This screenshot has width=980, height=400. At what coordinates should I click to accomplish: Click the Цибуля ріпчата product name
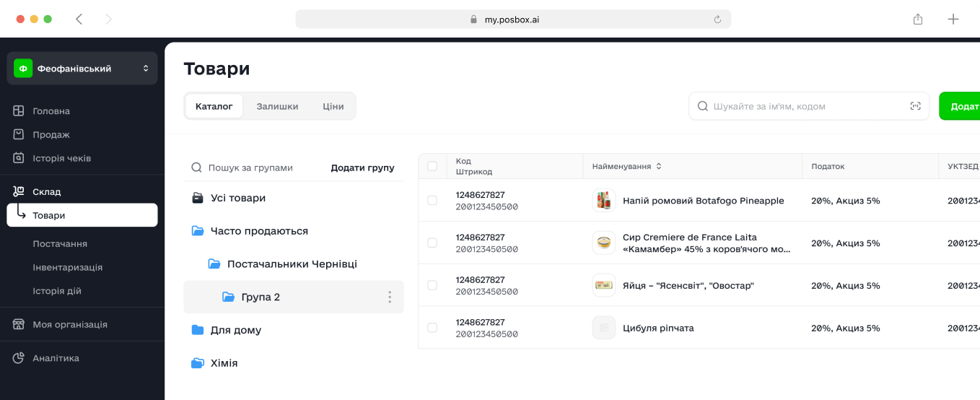(658, 328)
